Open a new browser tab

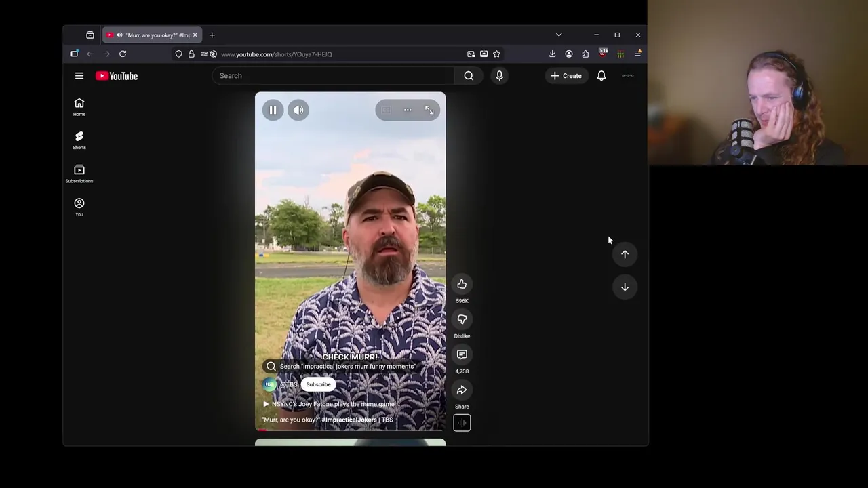pyautogui.click(x=212, y=35)
